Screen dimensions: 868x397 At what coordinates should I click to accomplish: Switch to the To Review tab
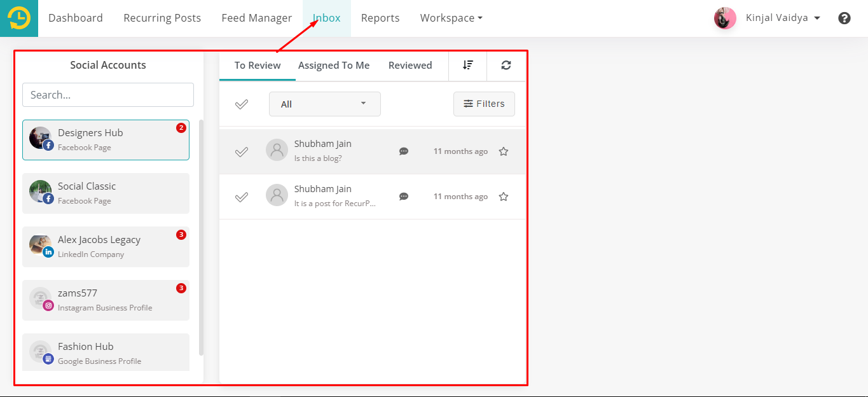point(258,65)
